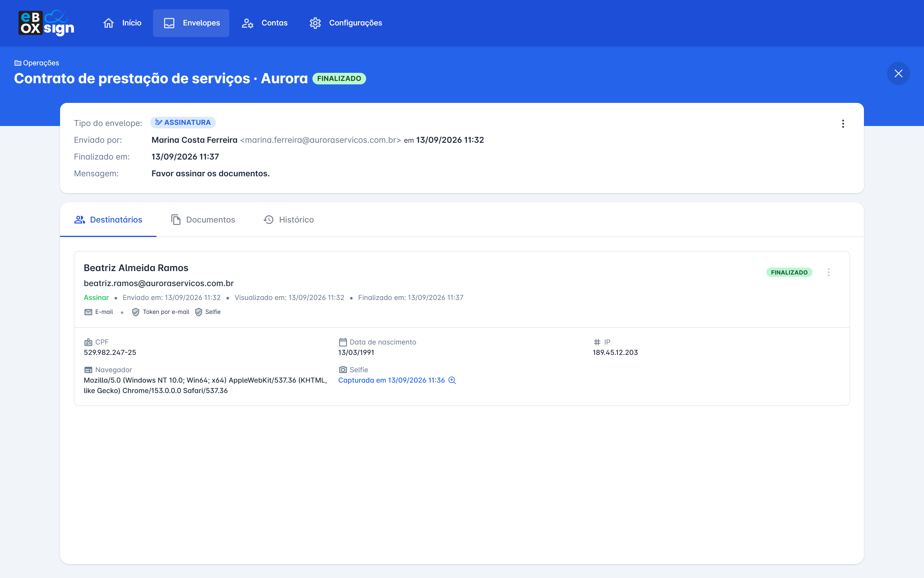924x578 pixels.
Task: Click the Documentos pages icon
Action: [x=176, y=220]
